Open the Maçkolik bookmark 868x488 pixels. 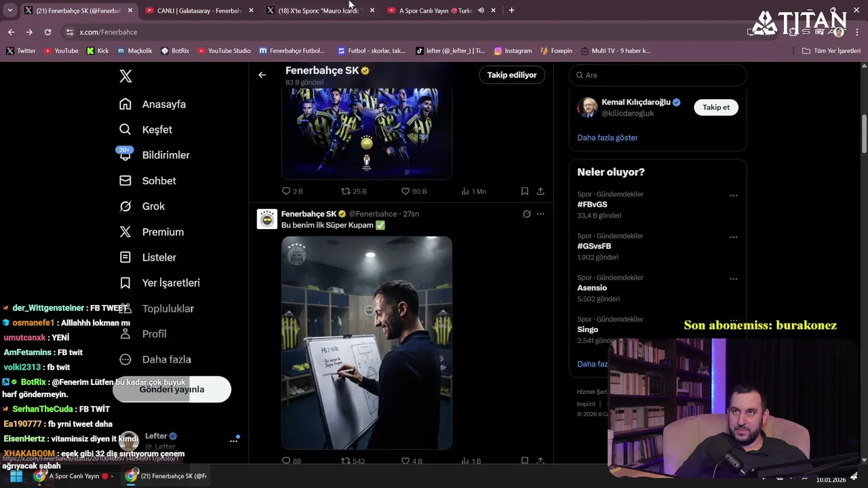point(134,51)
